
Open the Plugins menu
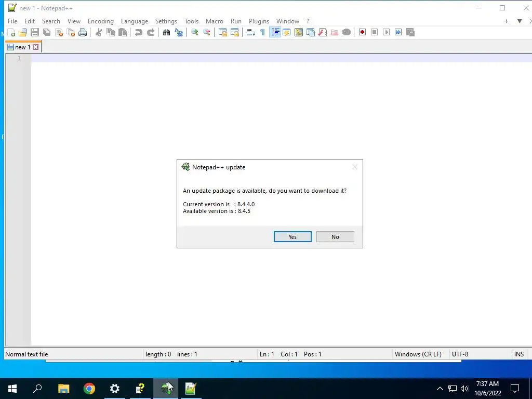(259, 21)
